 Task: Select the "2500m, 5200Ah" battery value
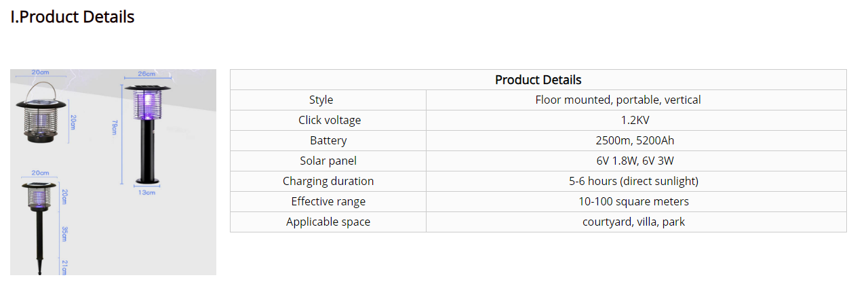[x=635, y=141]
